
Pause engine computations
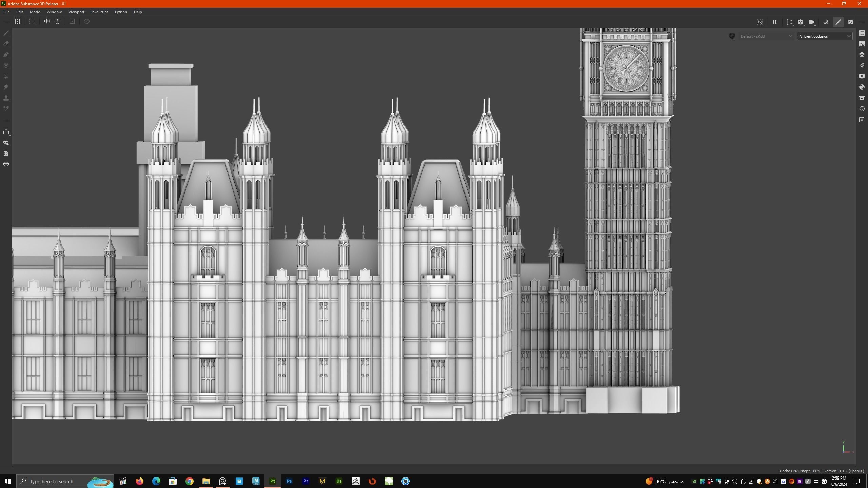click(x=774, y=22)
